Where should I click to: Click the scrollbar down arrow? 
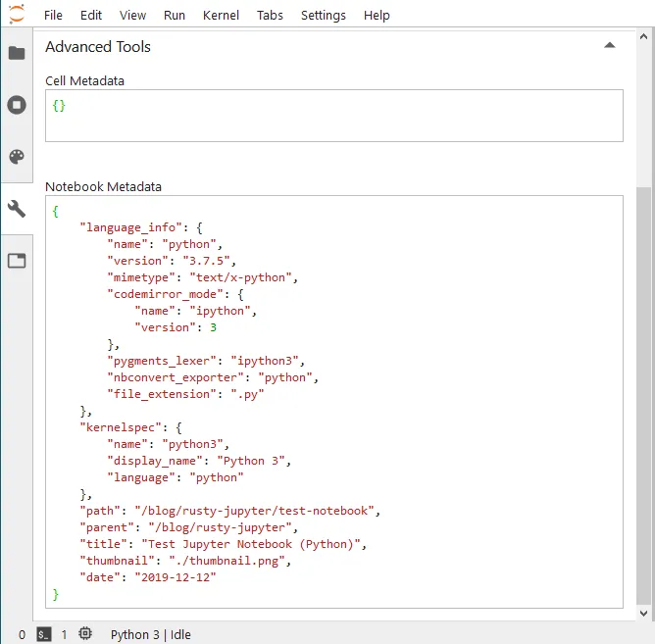pyautogui.click(x=643, y=613)
